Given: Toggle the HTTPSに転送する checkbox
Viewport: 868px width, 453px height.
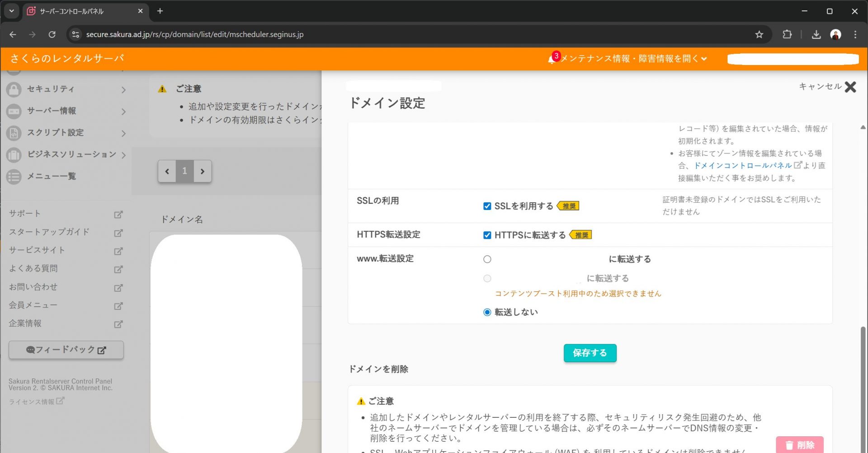Looking at the screenshot, I should pyautogui.click(x=487, y=235).
